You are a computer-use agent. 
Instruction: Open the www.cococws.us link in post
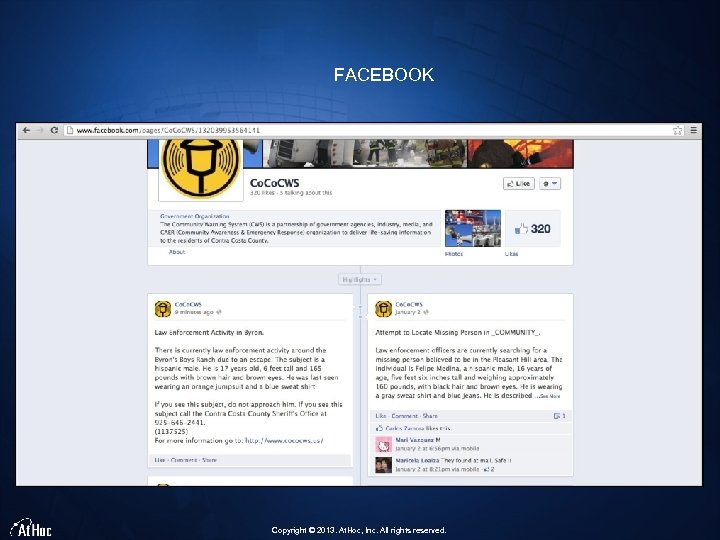284,441
